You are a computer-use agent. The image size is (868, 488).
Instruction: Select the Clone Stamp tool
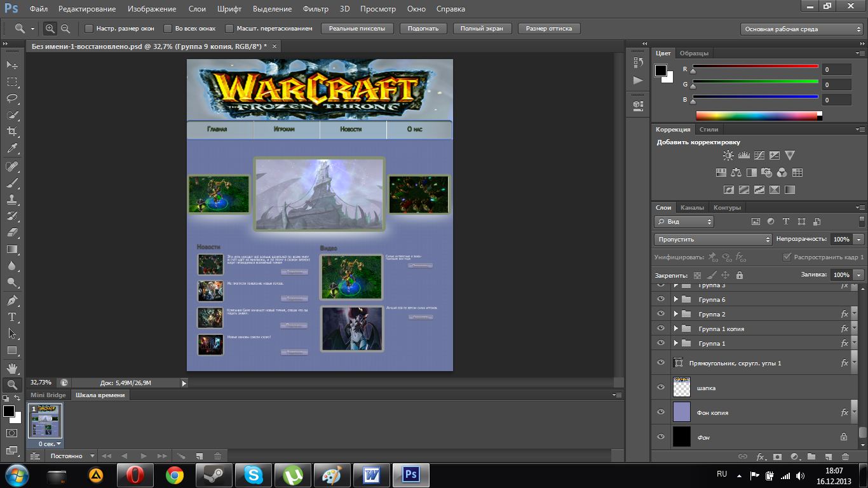pos(12,200)
